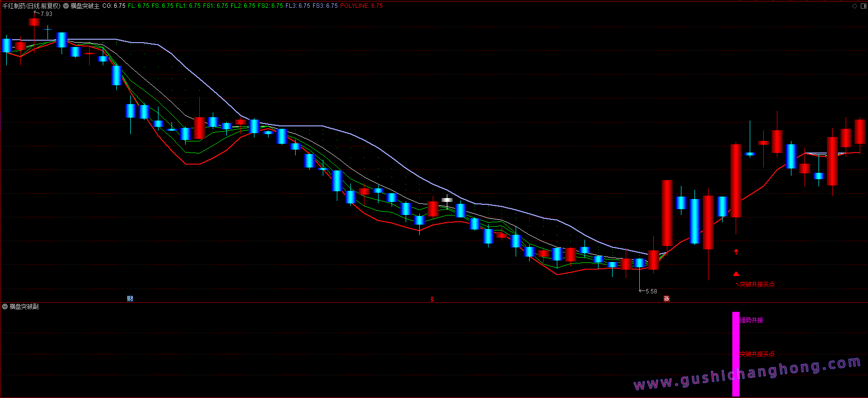Open the 千红制药(日线 前复权) period selector
The width and height of the screenshot is (868, 398).
pos(32,6)
